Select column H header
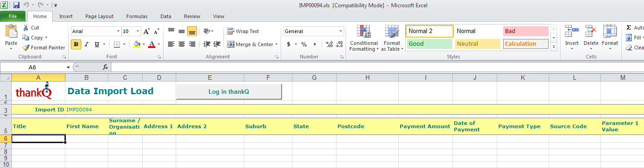 click(367, 77)
